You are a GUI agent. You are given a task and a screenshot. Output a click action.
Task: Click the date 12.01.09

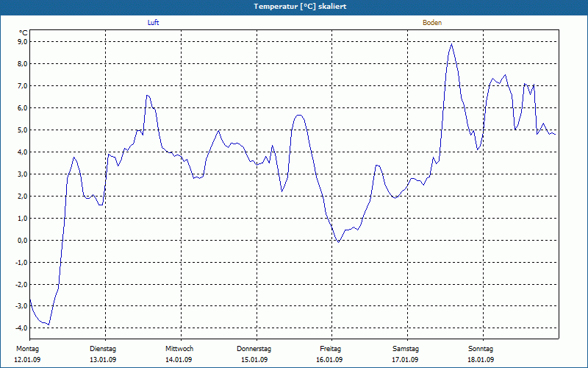click(x=27, y=360)
